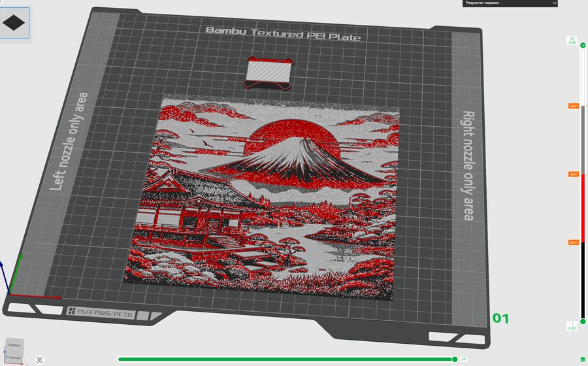The image size is (588, 366).
Task: Click the green layers icon in the bottom right
Action: coord(583,359)
